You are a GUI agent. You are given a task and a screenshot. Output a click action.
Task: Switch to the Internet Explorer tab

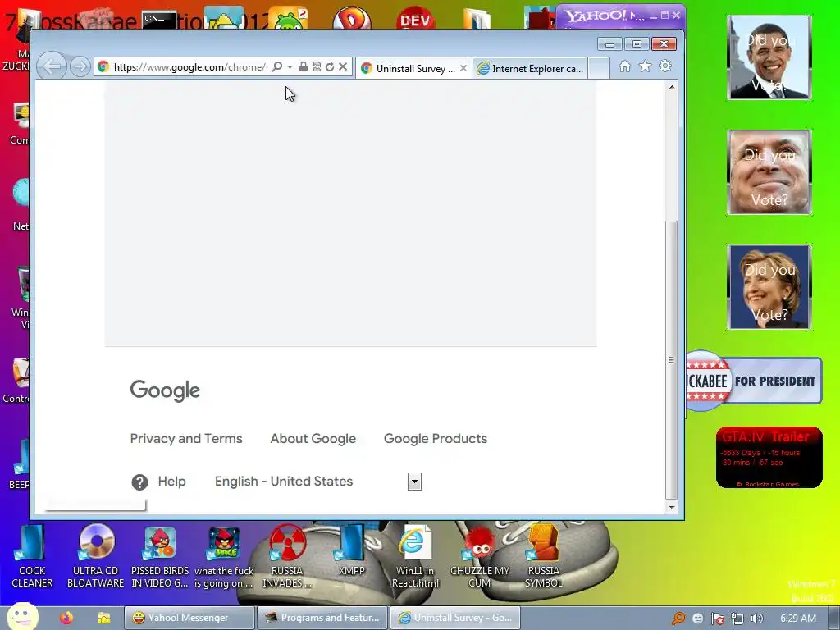click(x=531, y=69)
